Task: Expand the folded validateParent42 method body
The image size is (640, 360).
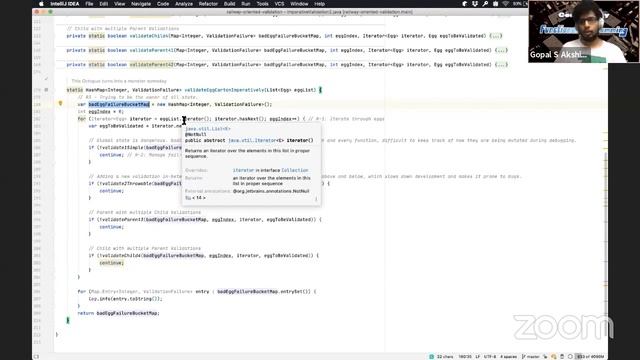Action: (x=501, y=64)
